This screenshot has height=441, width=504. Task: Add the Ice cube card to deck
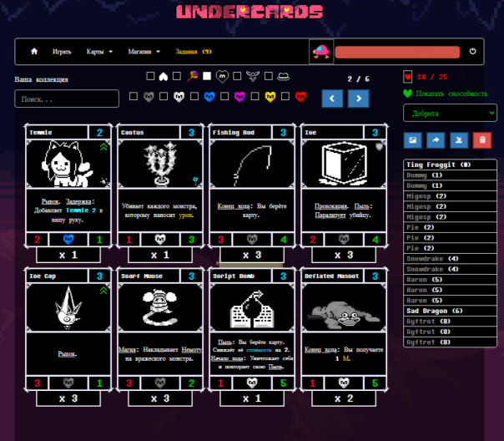point(344,185)
